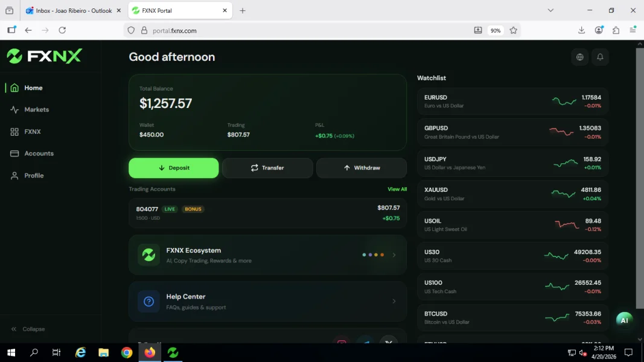This screenshot has width=644, height=362.
Task: Click the BONUS badge on account
Action: tap(193, 209)
